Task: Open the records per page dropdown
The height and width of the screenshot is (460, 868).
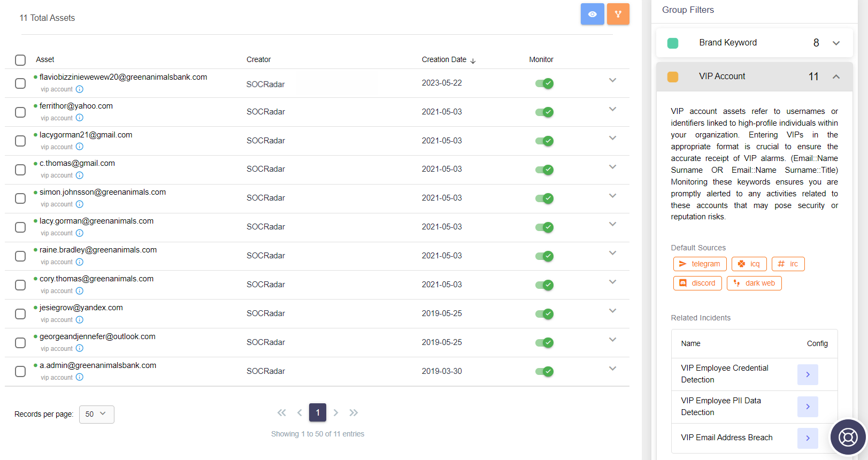Action: [97, 414]
